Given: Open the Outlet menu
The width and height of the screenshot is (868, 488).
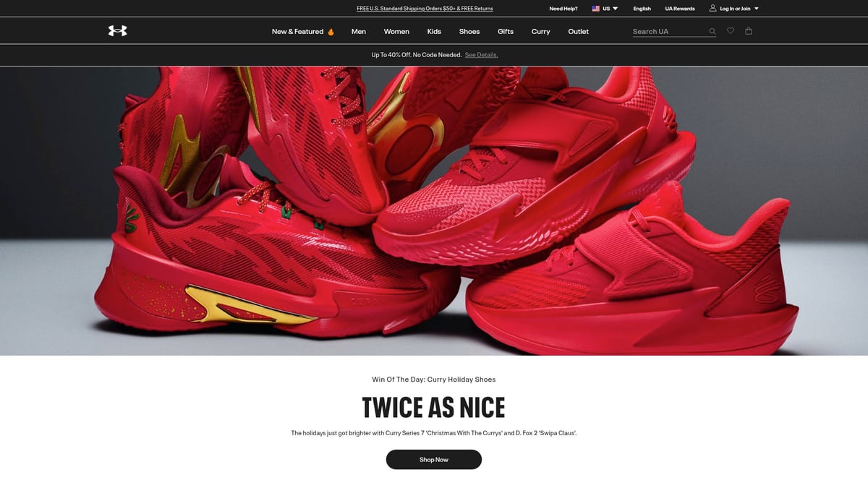Looking at the screenshot, I should [578, 32].
